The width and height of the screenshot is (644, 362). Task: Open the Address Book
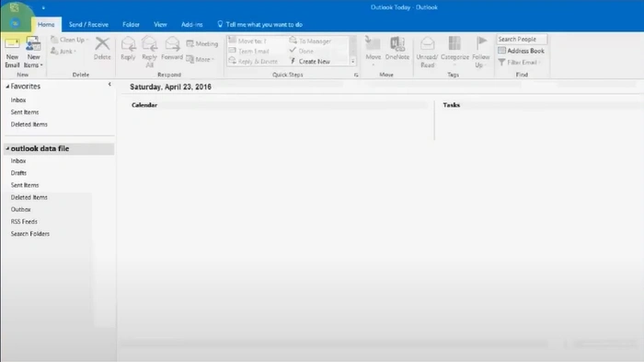click(521, 51)
